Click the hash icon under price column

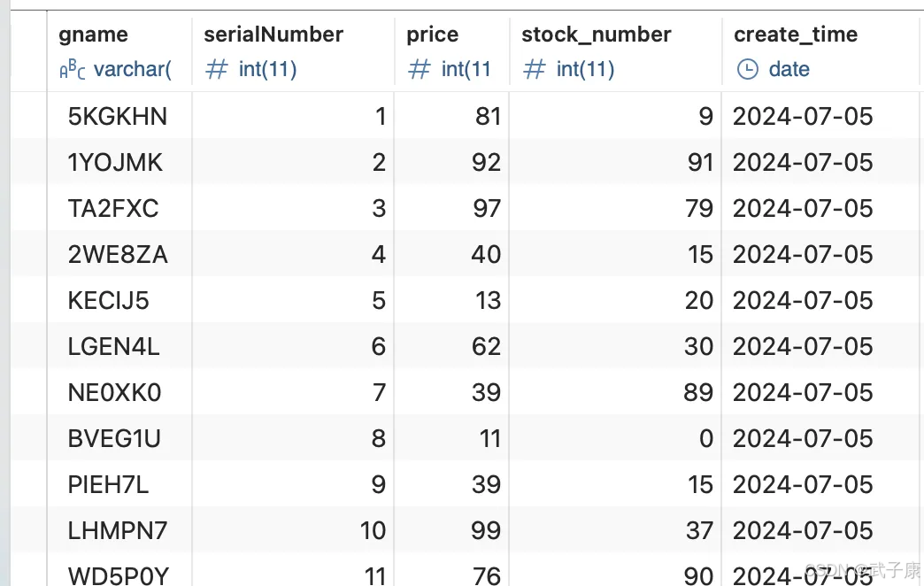(419, 70)
